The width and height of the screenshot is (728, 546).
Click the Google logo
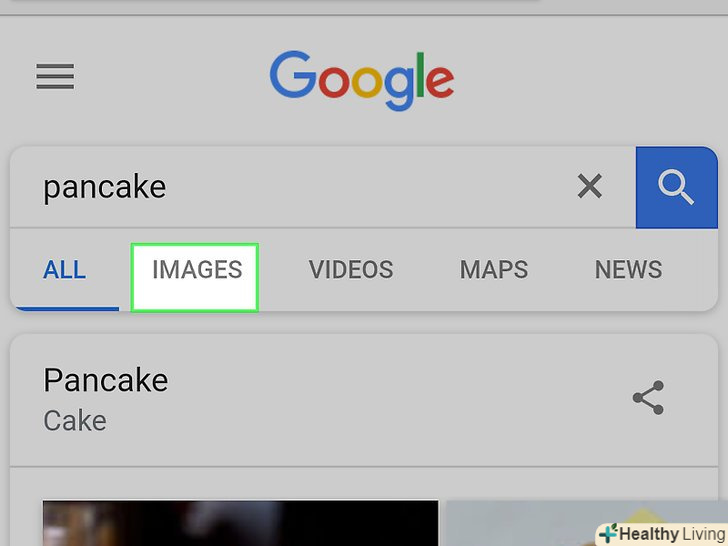(x=361, y=79)
